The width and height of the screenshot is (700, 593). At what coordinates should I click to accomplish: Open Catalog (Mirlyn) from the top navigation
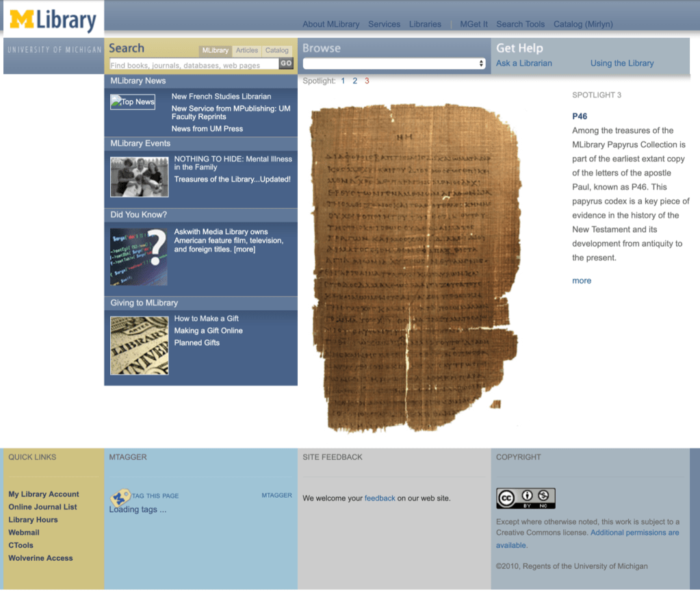click(582, 24)
